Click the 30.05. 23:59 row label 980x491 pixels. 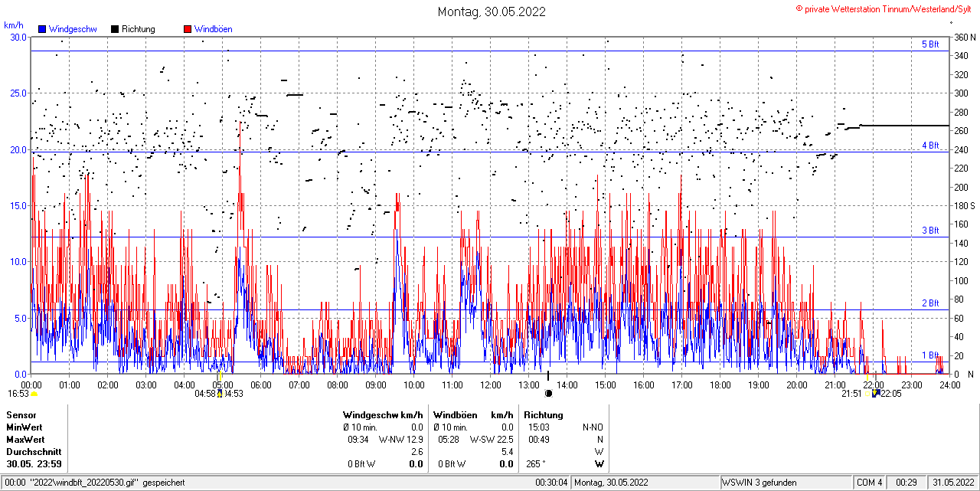pos(34,464)
